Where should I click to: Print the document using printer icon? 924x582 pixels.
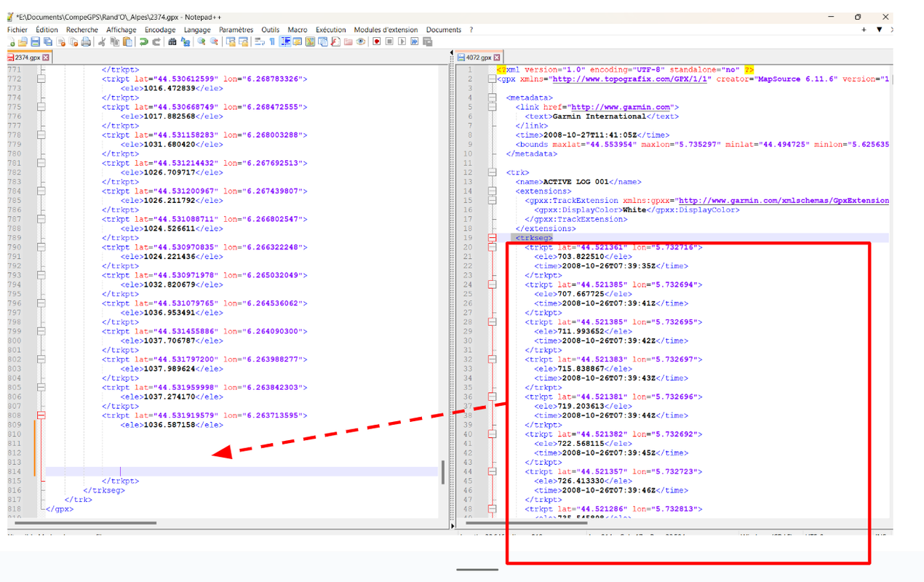coord(85,42)
